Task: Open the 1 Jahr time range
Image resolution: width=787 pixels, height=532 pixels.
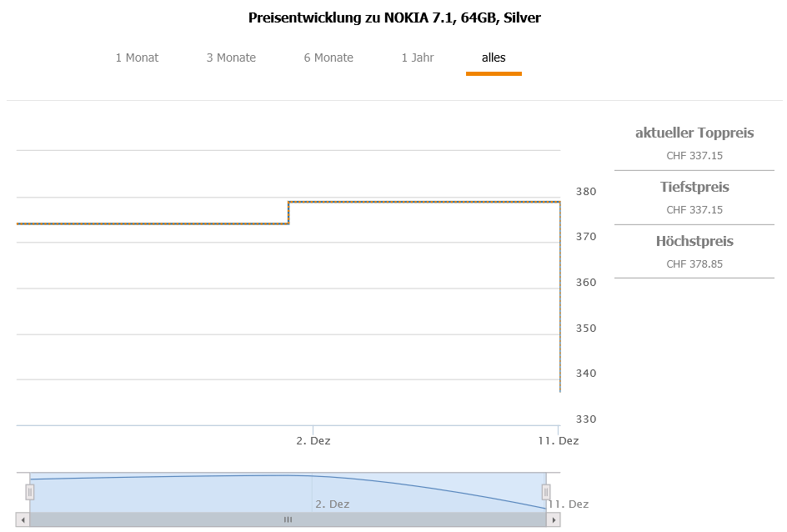Action: pos(418,58)
